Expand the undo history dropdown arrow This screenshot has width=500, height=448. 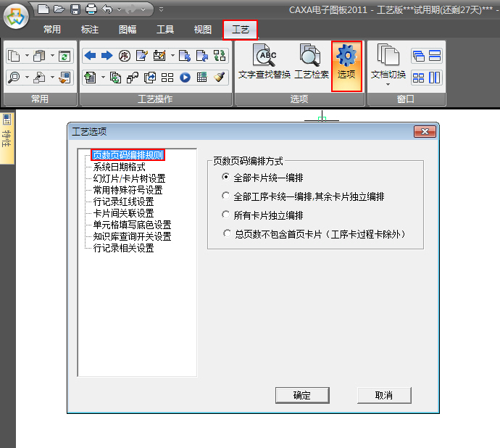coord(119,9)
